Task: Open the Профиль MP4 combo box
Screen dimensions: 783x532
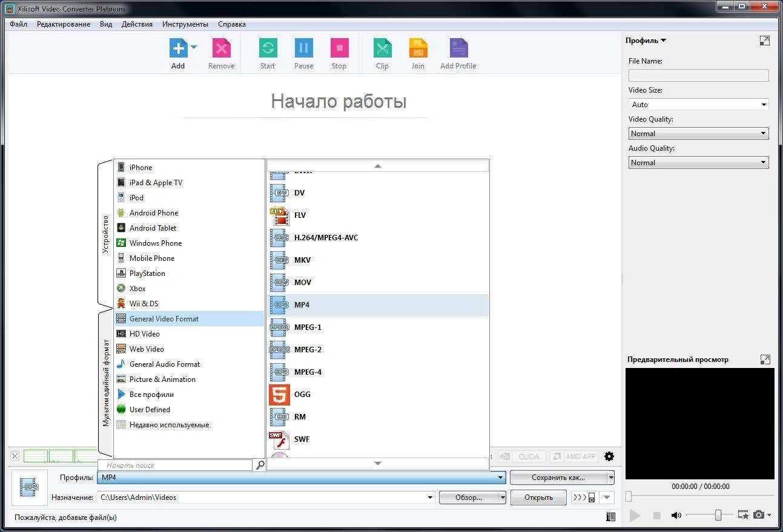Action: (x=302, y=478)
